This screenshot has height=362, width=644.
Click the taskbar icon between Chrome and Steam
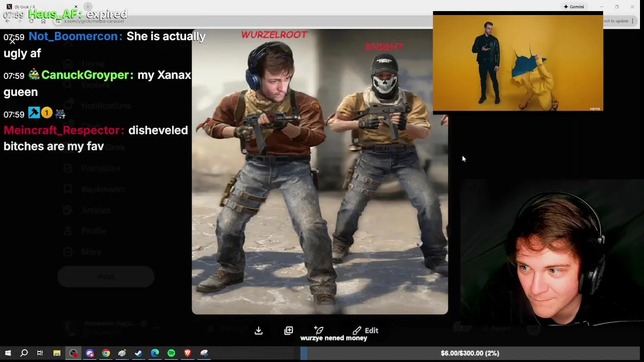[122, 353]
